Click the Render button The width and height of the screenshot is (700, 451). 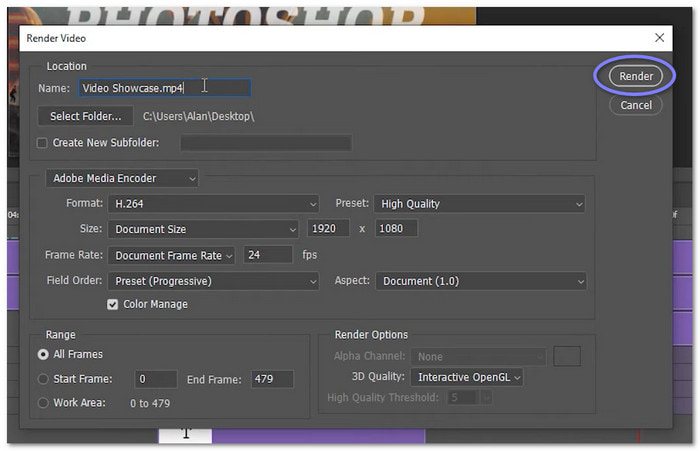[635, 76]
